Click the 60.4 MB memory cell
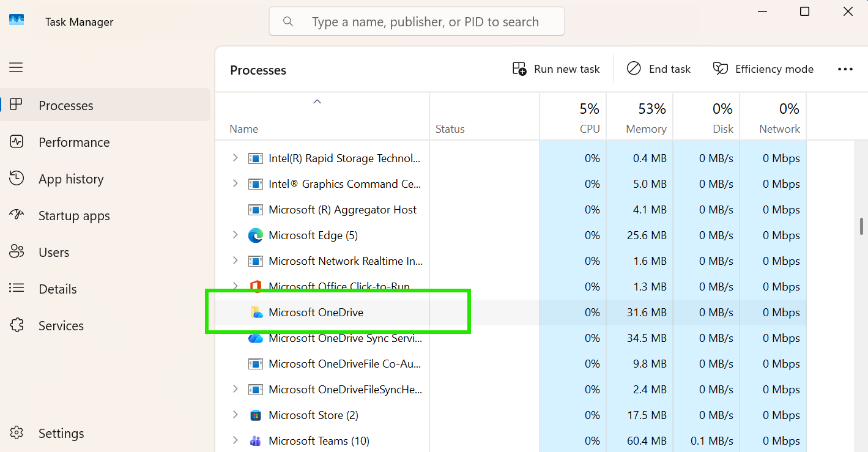Screen dimensions: 868x452 pos(640,441)
